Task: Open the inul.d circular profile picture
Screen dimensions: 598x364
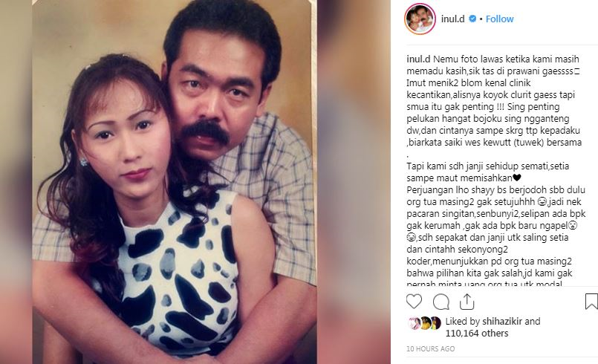Action: coord(420,19)
